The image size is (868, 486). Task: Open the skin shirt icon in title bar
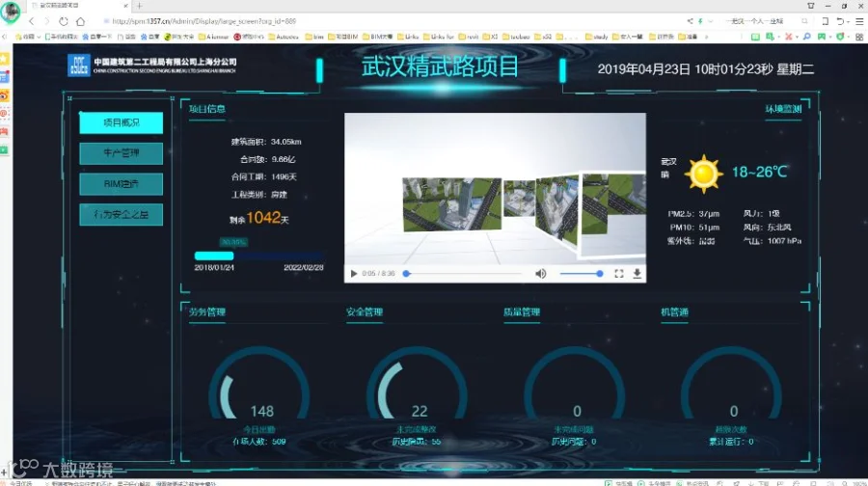[x=811, y=6]
